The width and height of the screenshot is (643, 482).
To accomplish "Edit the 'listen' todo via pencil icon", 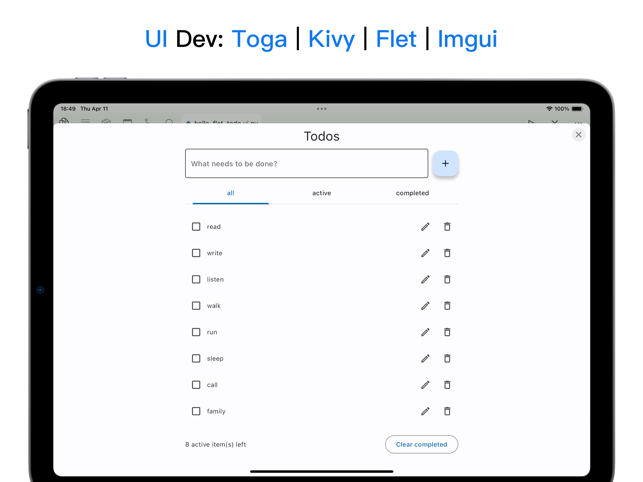I will 425,279.
